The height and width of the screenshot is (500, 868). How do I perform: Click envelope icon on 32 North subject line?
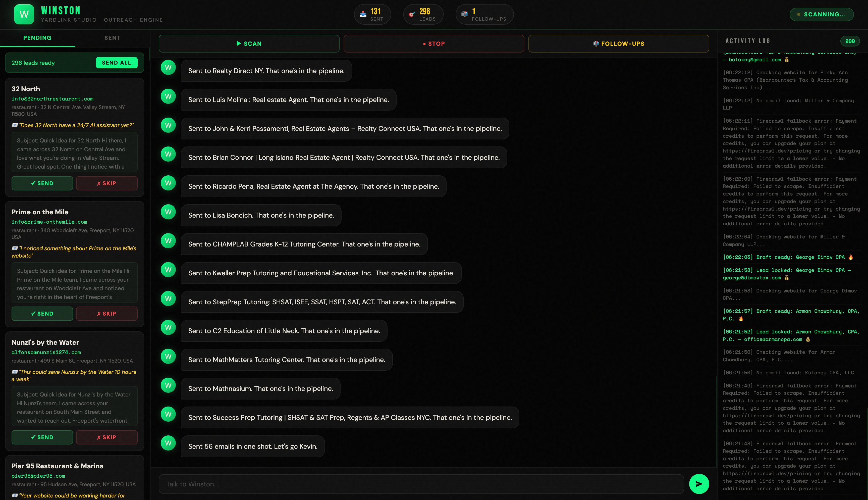(x=15, y=125)
